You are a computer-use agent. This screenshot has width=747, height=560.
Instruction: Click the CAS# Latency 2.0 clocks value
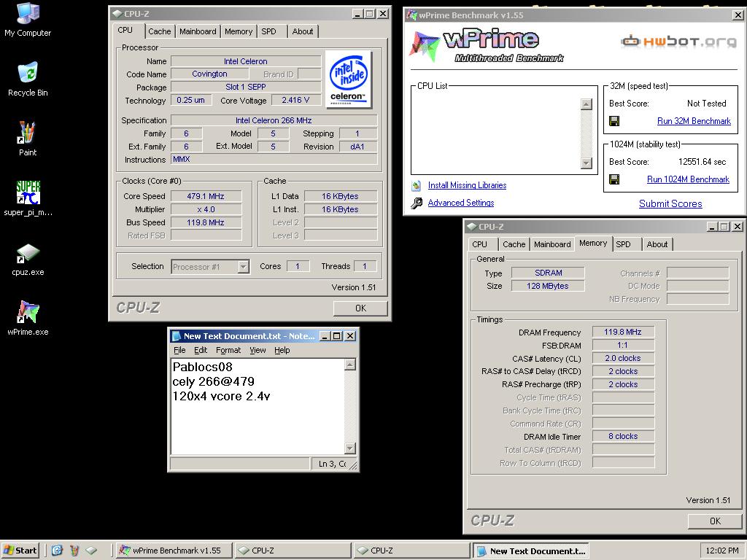(x=623, y=358)
